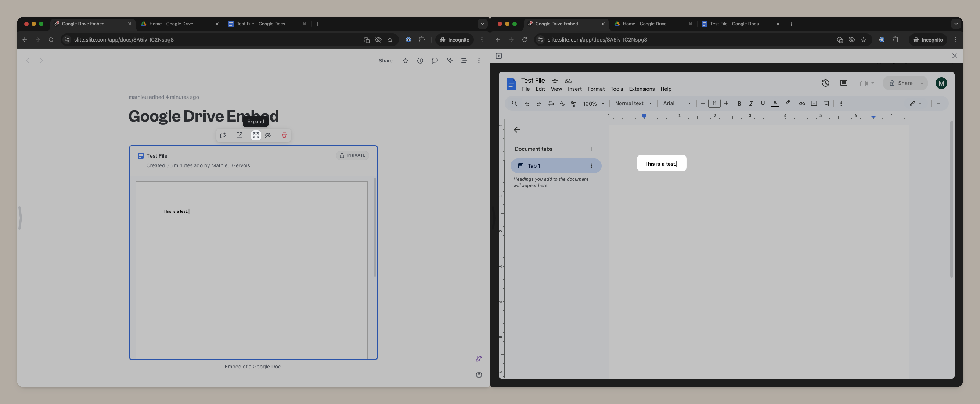The height and width of the screenshot is (404, 980).
Task: Redo the edit in Google Docs toolbar
Action: click(x=539, y=104)
